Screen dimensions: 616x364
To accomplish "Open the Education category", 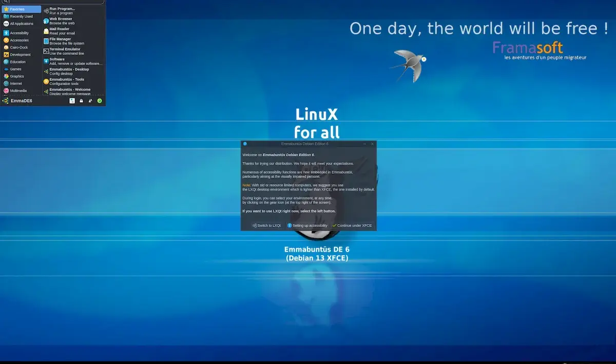I will point(22,62).
